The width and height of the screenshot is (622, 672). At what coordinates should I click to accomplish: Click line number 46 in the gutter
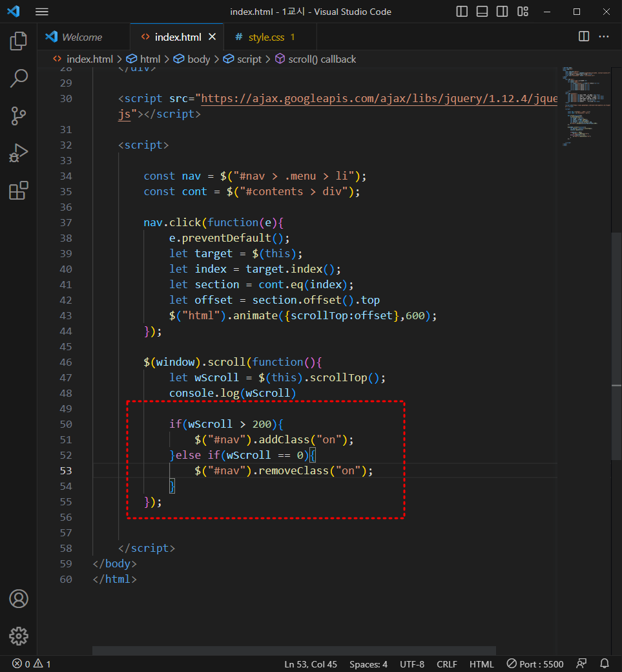pos(66,362)
